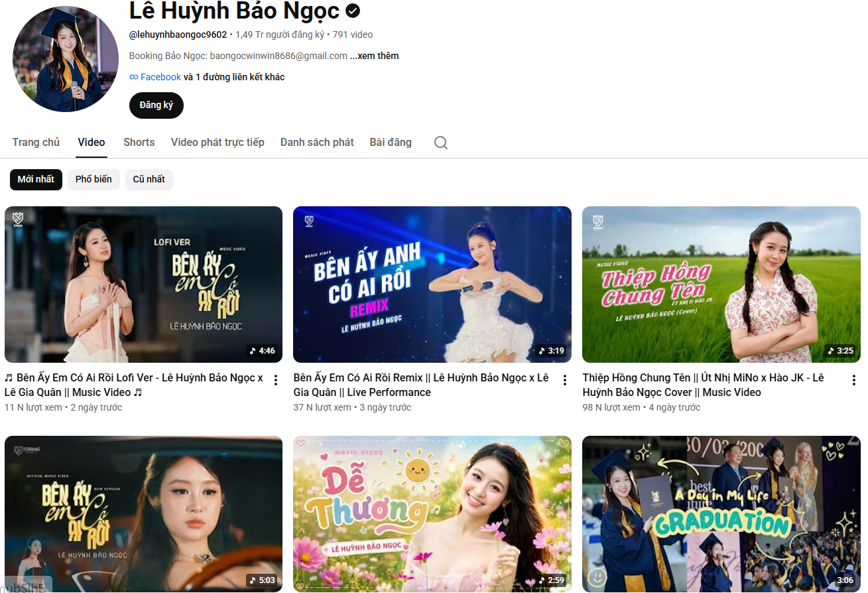
Task: Switch to the Bài đăng tab
Action: [391, 143]
